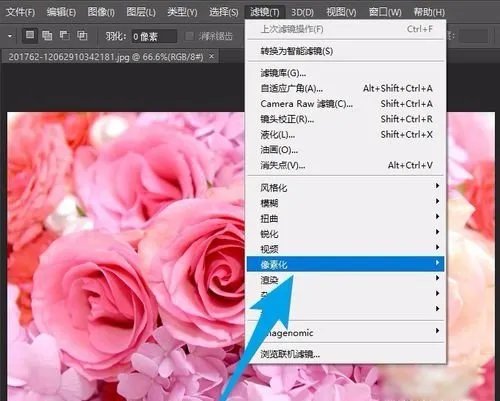The height and width of the screenshot is (401, 500).
Task: Open the tool preset picker arrow
Action: point(10,36)
